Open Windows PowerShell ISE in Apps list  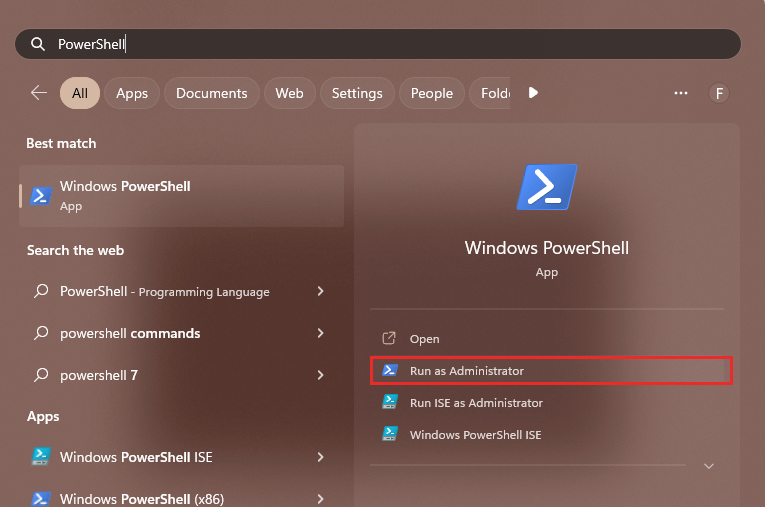click(x=136, y=457)
